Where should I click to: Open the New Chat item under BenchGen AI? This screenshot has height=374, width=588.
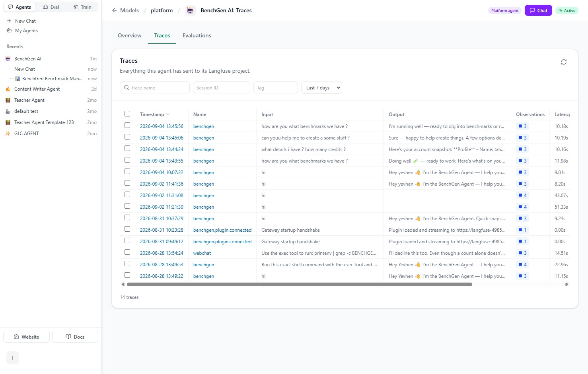click(x=55, y=69)
